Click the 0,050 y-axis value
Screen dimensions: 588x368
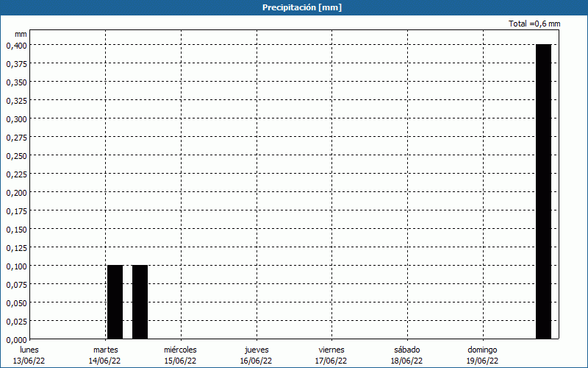coord(17,303)
